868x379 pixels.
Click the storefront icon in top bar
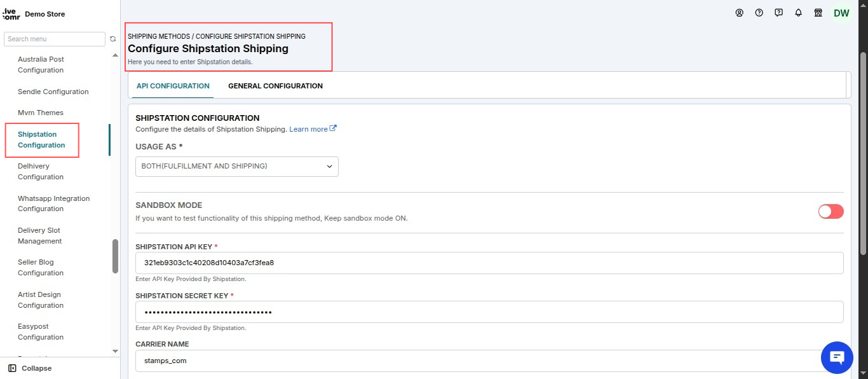point(818,13)
